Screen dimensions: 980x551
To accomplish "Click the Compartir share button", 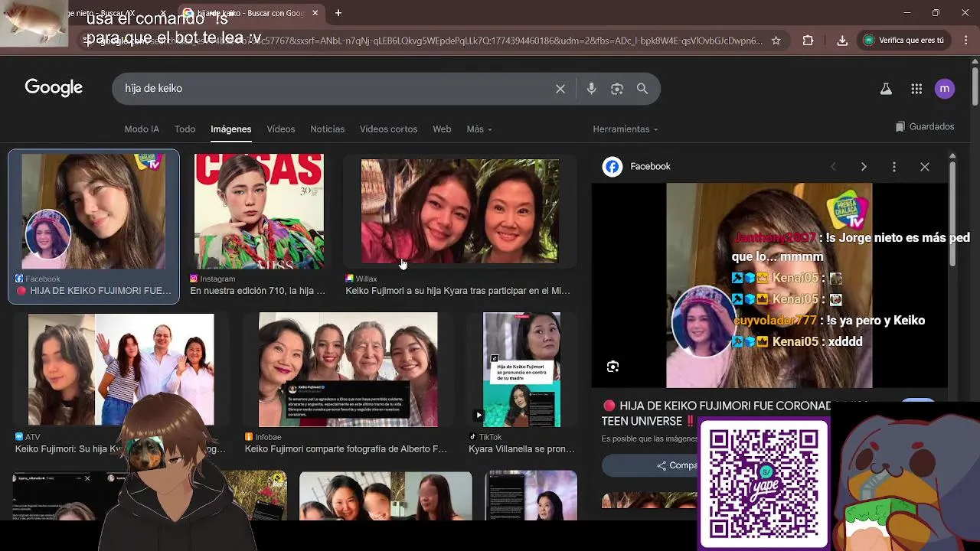I will tap(678, 465).
